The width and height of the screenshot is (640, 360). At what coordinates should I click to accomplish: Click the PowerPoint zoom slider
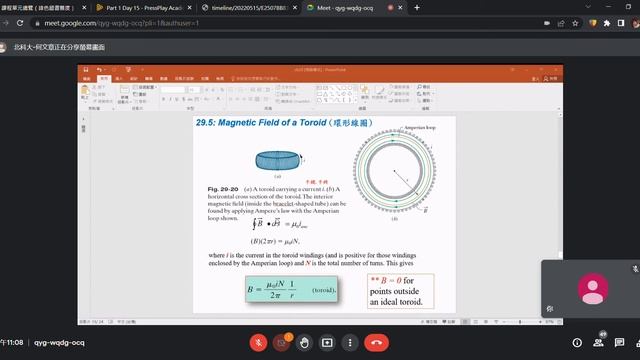pos(521,322)
